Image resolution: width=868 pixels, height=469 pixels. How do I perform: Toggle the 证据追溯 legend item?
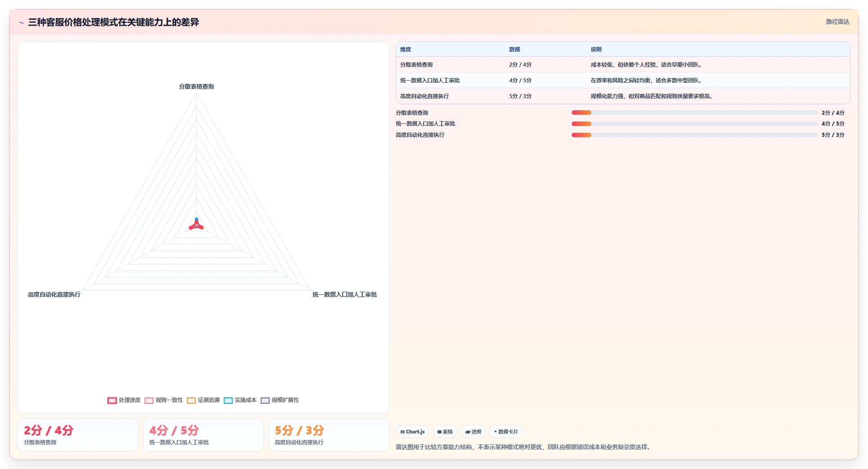pyautogui.click(x=203, y=400)
